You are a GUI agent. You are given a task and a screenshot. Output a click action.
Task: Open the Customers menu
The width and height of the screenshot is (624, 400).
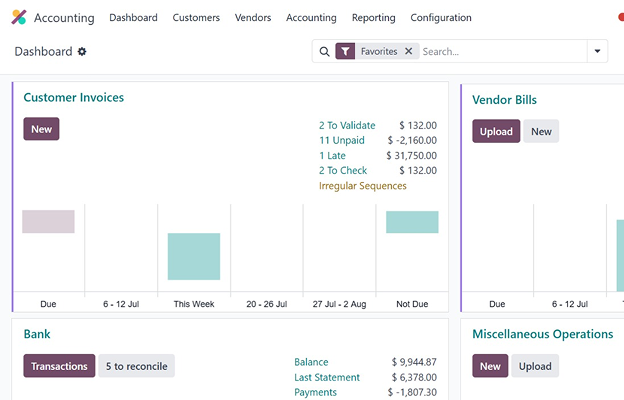(x=196, y=18)
